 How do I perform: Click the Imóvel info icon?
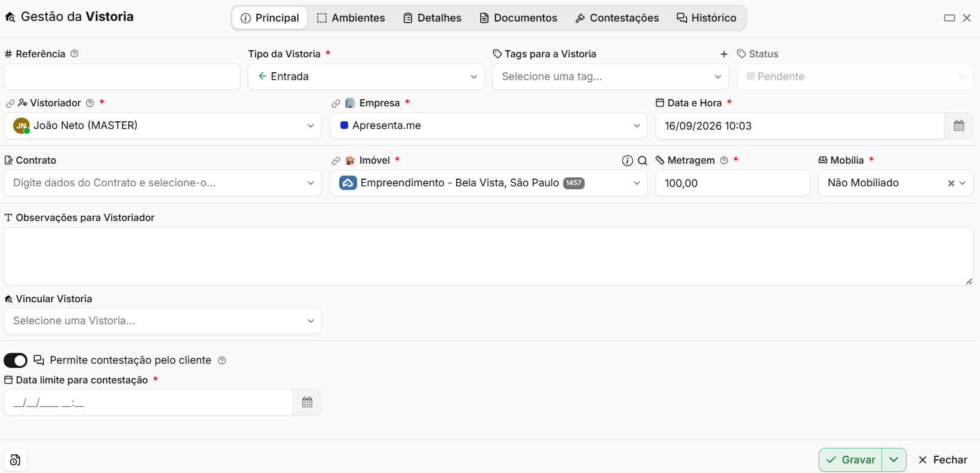click(x=627, y=161)
